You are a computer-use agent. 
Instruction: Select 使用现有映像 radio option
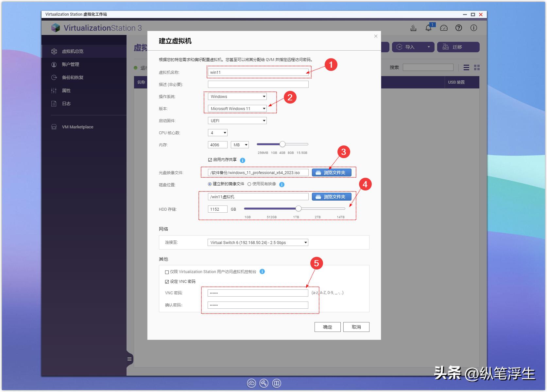tap(249, 184)
